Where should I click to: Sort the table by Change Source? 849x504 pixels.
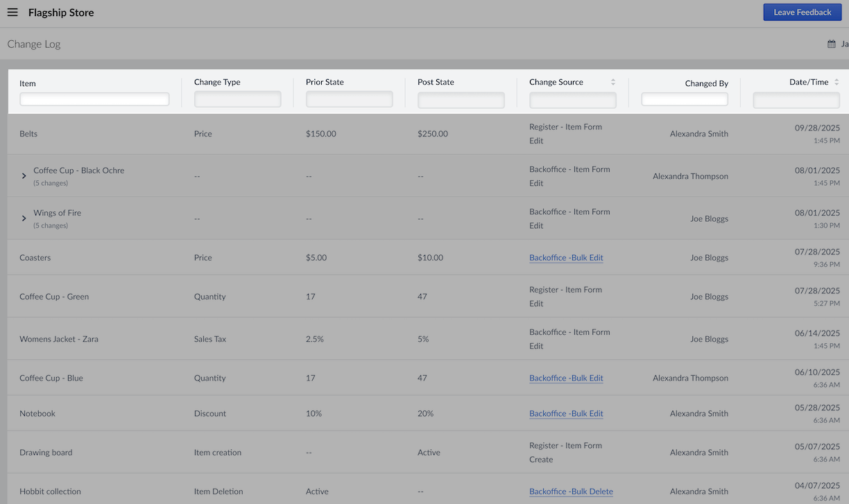pos(613,82)
